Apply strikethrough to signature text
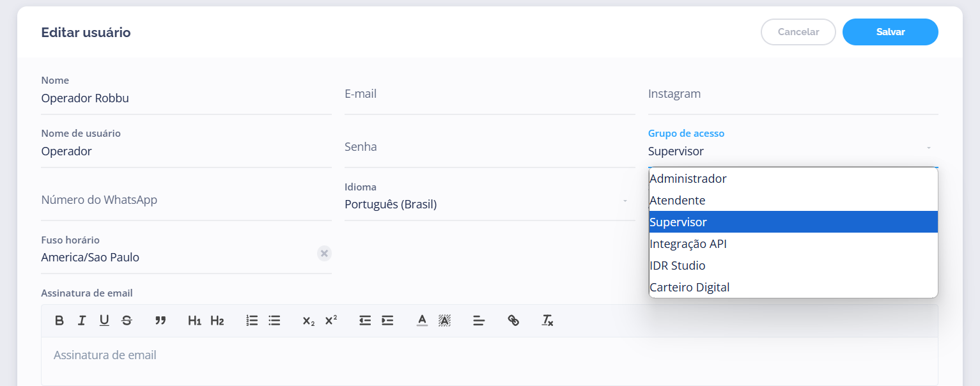Viewport: 980px width, 386px height. click(x=127, y=321)
